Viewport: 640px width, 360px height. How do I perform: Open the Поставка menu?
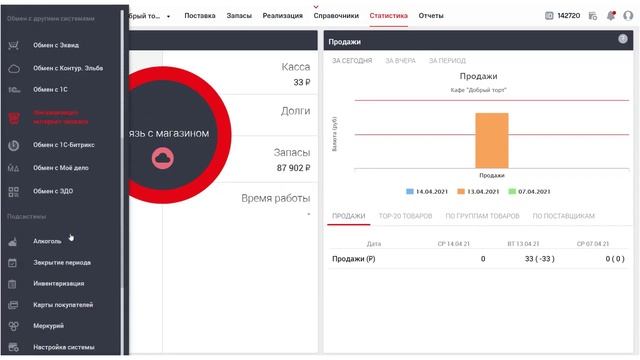pyautogui.click(x=200, y=16)
